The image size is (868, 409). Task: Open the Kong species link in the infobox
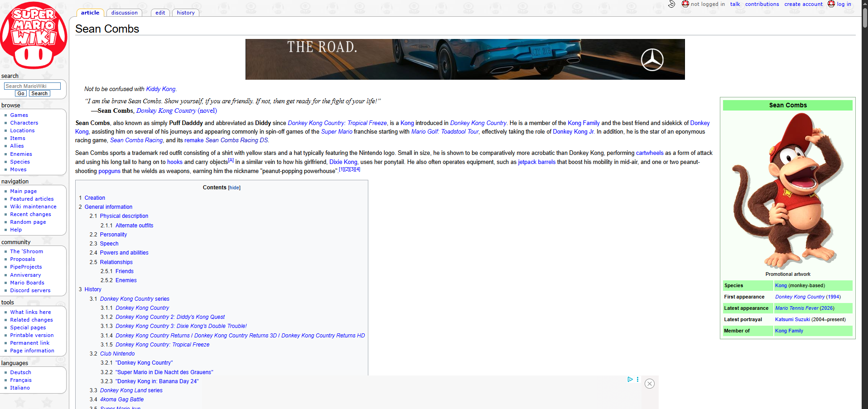(x=781, y=285)
